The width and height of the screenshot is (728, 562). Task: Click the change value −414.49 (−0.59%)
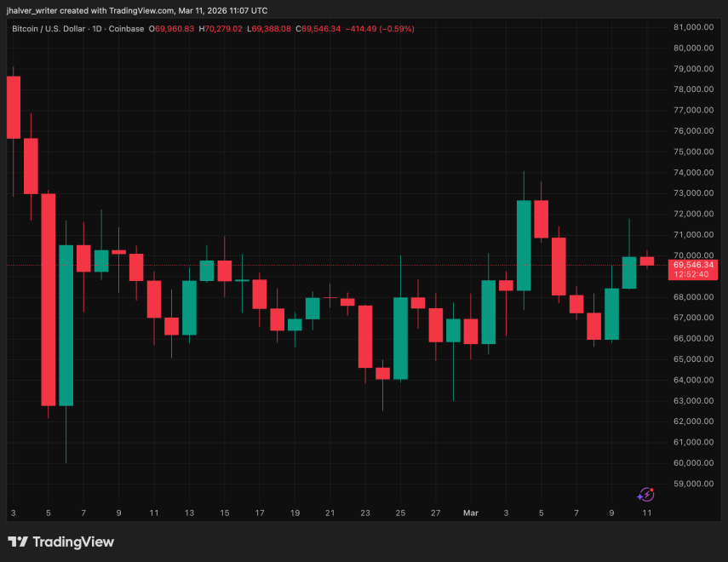pos(380,29)
